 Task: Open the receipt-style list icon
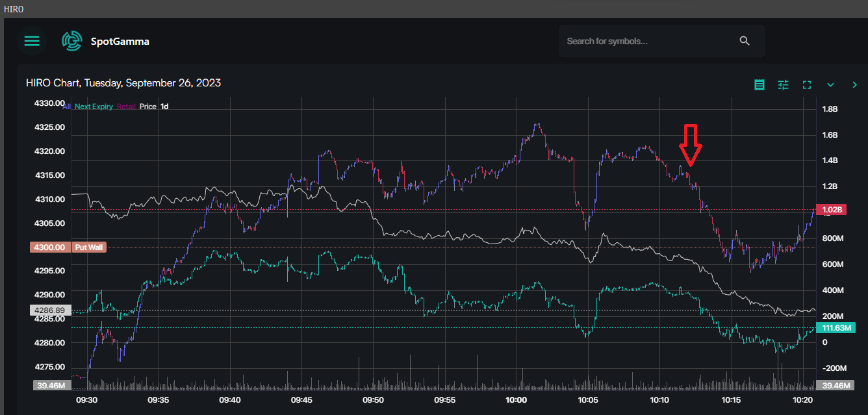click(759, 84)
